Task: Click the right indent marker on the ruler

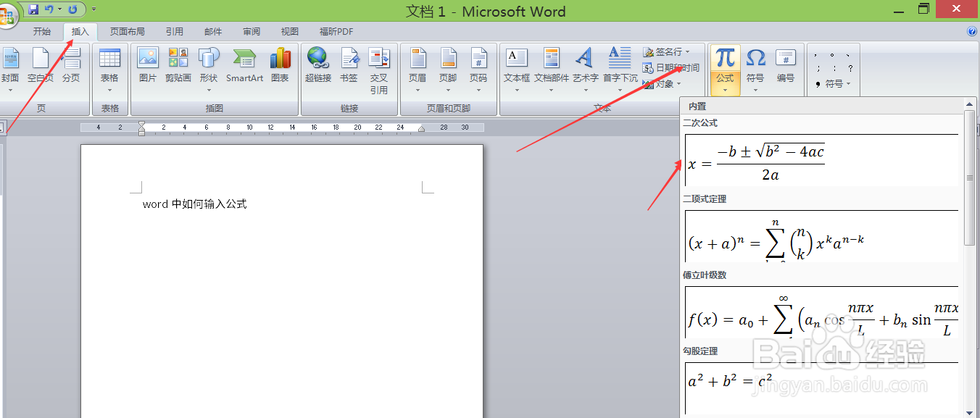Action: pos(421,129)
